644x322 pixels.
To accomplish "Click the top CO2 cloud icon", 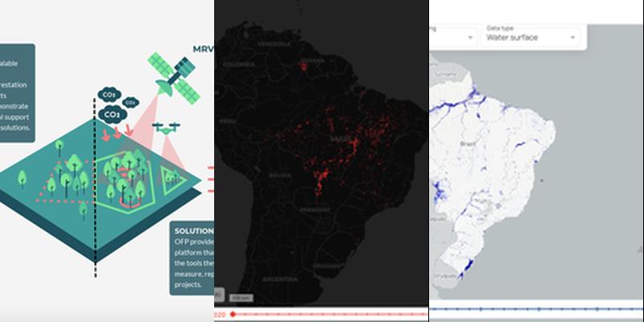I will (x=107, y=95).
